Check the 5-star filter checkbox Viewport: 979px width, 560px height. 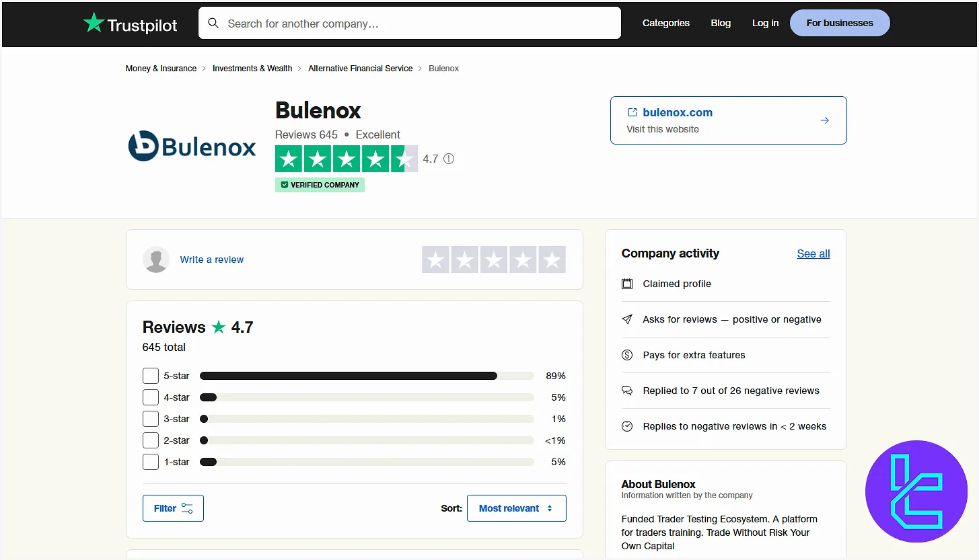[x=151, y=376]
